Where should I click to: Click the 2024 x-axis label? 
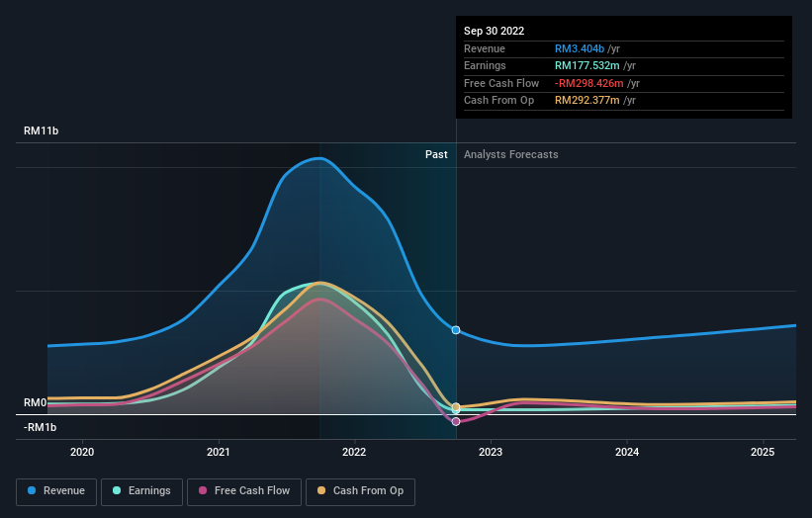(627, 452)
